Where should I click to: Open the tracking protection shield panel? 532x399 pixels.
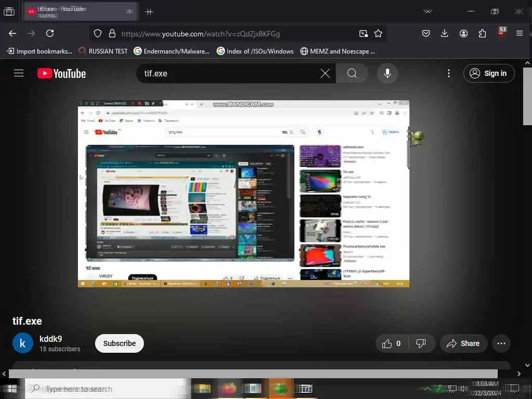[98, 33]
